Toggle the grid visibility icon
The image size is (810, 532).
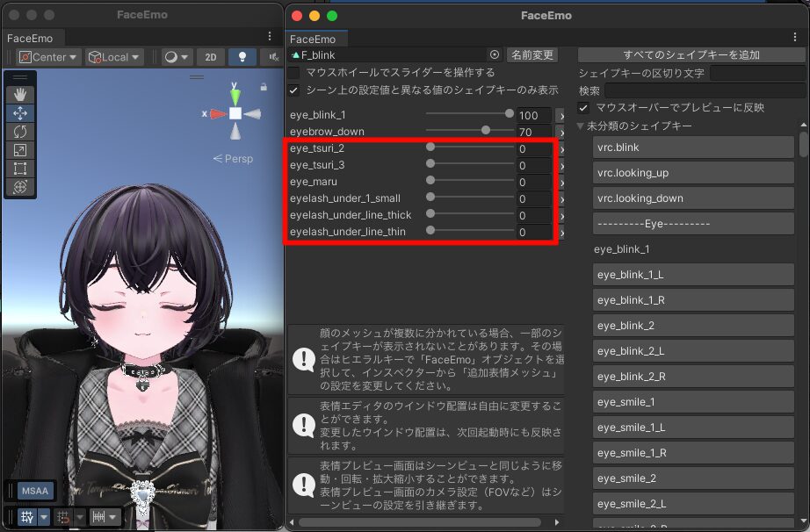tap(26, 517)
